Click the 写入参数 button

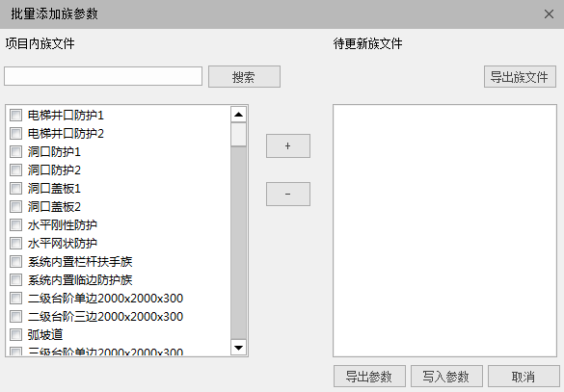(x=446, y=377)
